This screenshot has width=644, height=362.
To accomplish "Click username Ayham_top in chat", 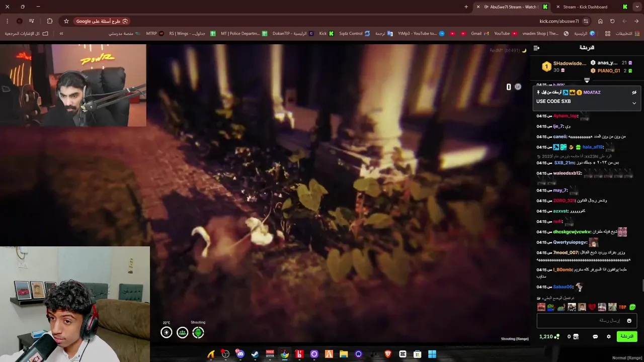I will point(565,116).
